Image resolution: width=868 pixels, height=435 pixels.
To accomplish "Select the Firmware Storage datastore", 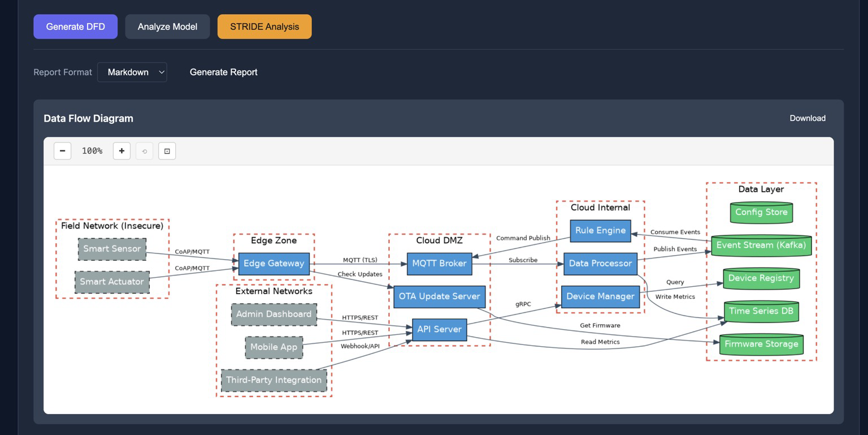I will (x=761, y=344).
